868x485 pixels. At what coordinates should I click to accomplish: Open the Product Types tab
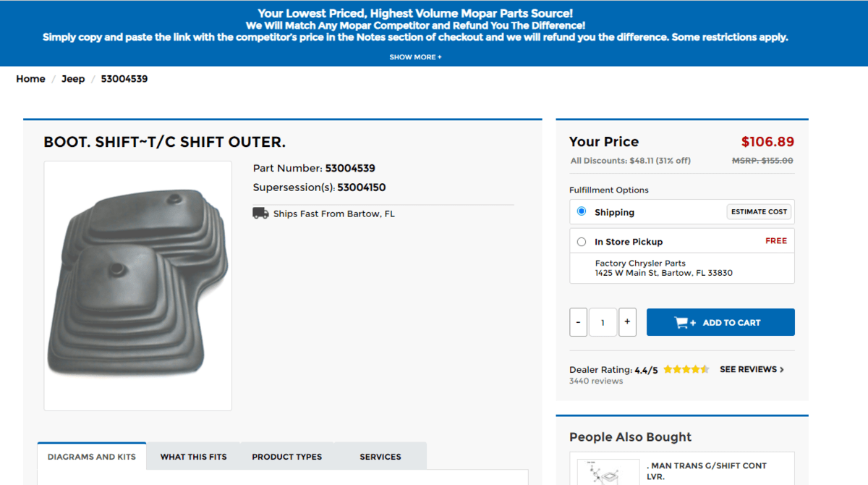click(x=286, y=457)
